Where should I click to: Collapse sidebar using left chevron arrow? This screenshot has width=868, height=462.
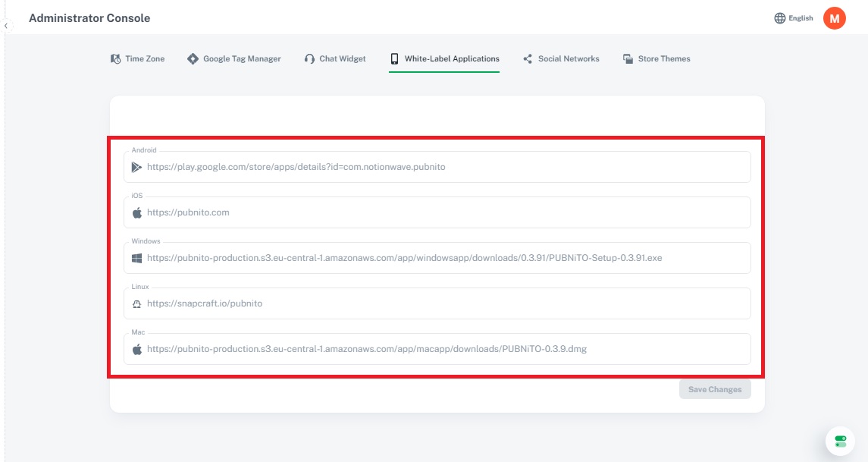point(6,26)
